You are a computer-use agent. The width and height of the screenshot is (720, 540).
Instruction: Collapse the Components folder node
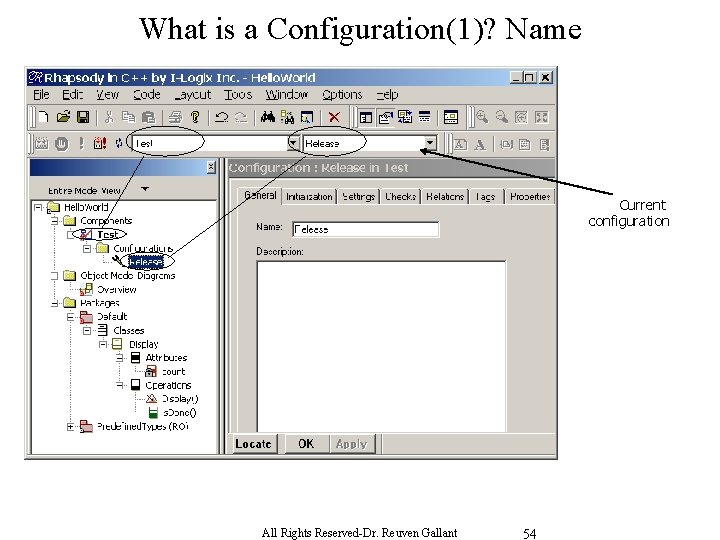(55, 221)
